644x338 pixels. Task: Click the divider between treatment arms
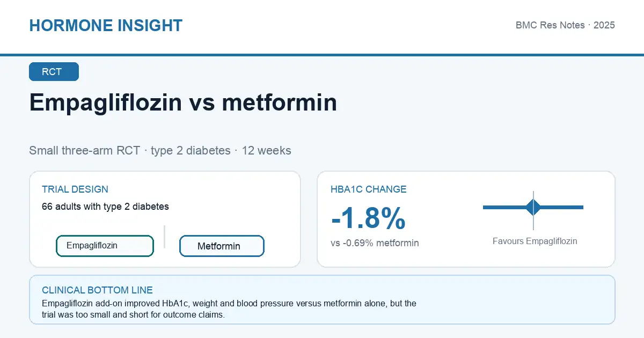164,237
